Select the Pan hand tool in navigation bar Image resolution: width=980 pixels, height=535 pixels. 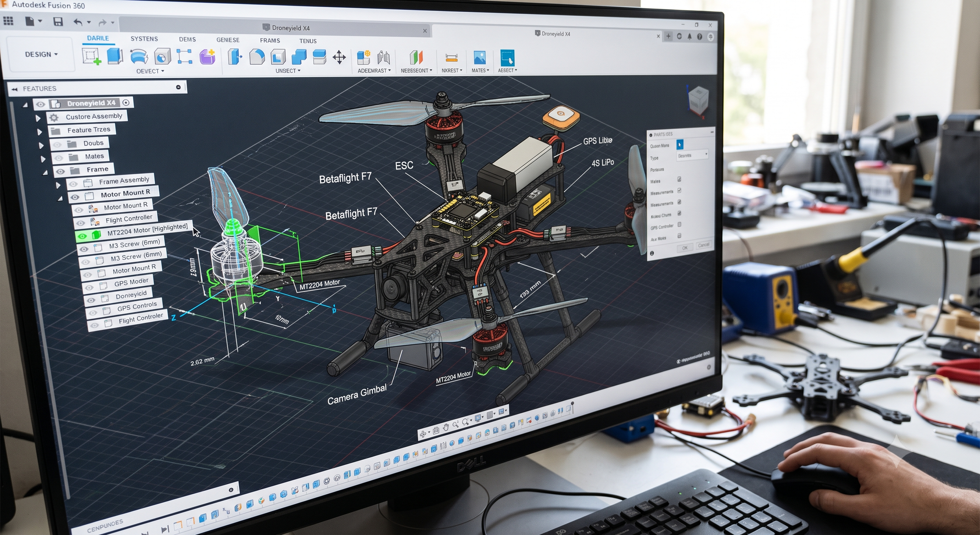pos(446,428)
